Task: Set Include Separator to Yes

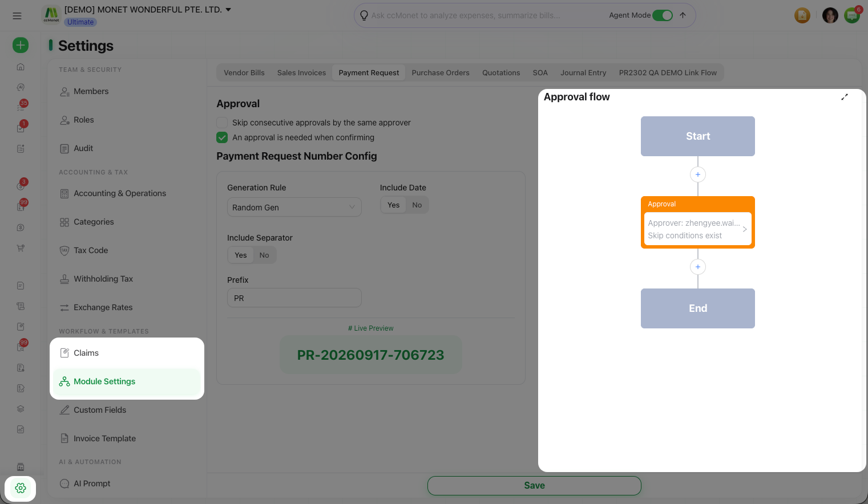Action: (241, 255)
